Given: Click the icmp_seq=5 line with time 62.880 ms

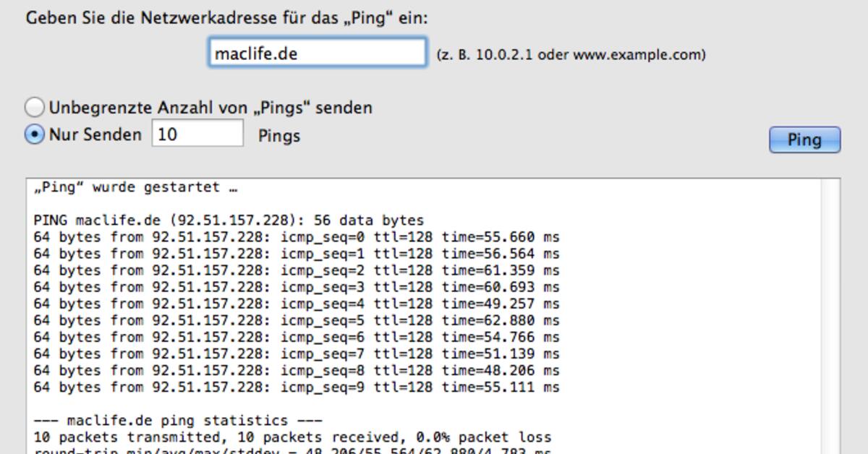Looking at the screenshot, I should [x=297, y=320].
